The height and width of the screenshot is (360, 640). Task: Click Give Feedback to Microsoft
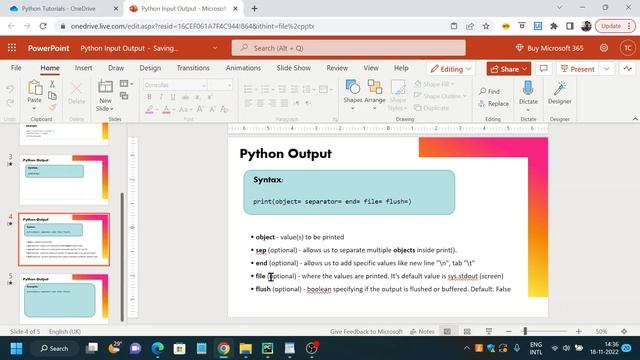[x=366, y=331]
